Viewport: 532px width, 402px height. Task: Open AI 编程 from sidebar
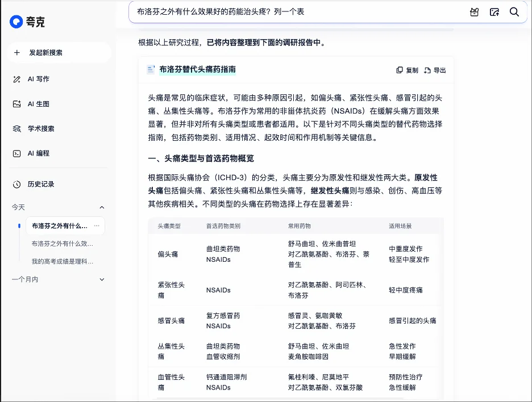coord(38,153)
